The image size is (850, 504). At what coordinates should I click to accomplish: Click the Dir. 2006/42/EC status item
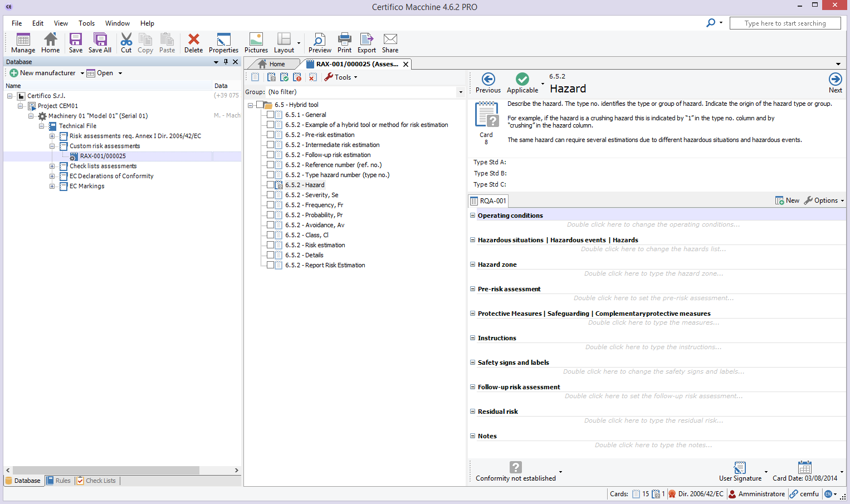tap(696, 494)
